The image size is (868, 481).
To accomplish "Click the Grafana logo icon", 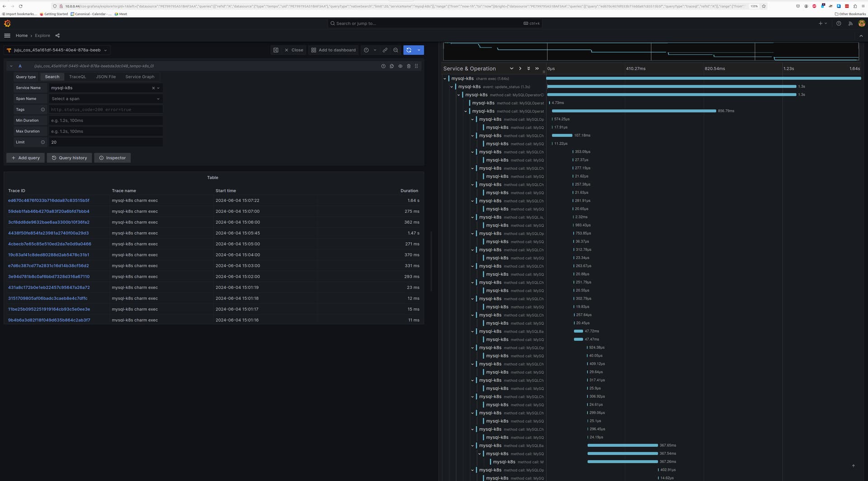I will point(7,24).
